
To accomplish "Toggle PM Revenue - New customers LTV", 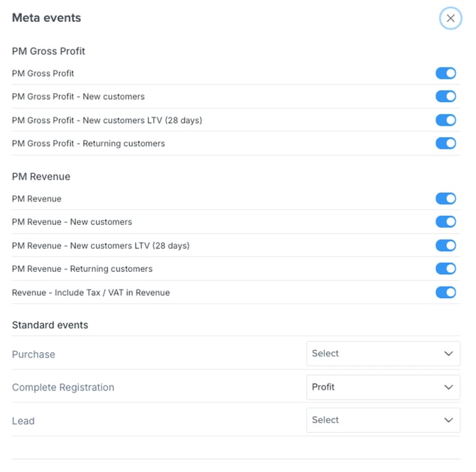I will tap(445, 246).
